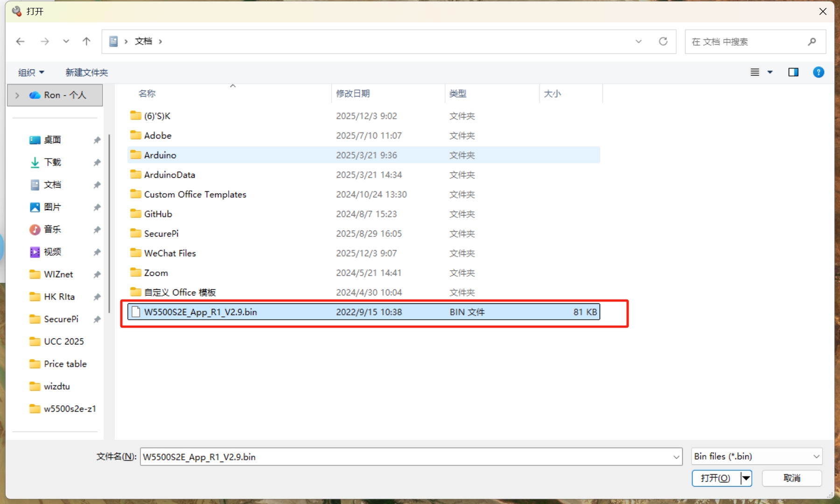This screenshot has width=840, height=504.
Task: Click the search magnifier icon
Action: coord(812,42)
